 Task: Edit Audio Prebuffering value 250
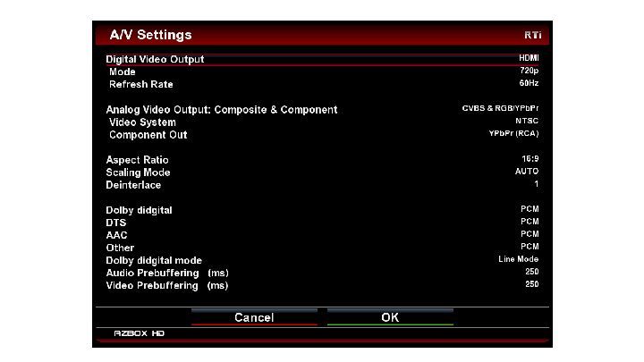532,272
